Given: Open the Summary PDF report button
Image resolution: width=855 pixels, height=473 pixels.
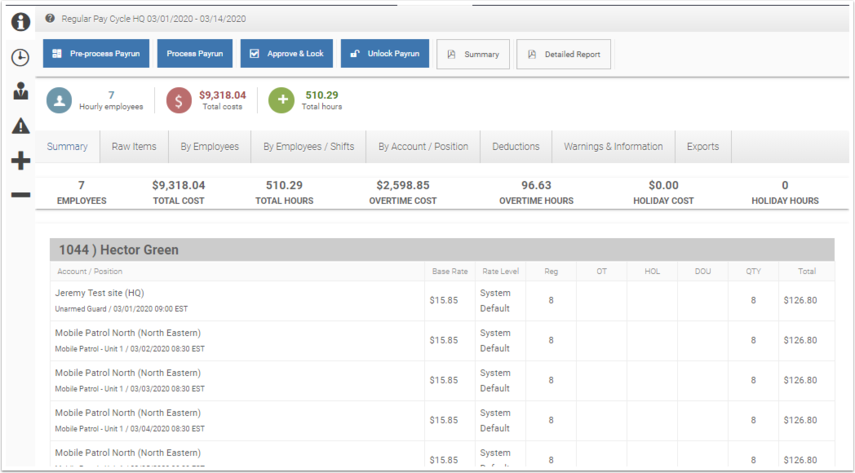Looking at the screenshot, I should [473, 54].
